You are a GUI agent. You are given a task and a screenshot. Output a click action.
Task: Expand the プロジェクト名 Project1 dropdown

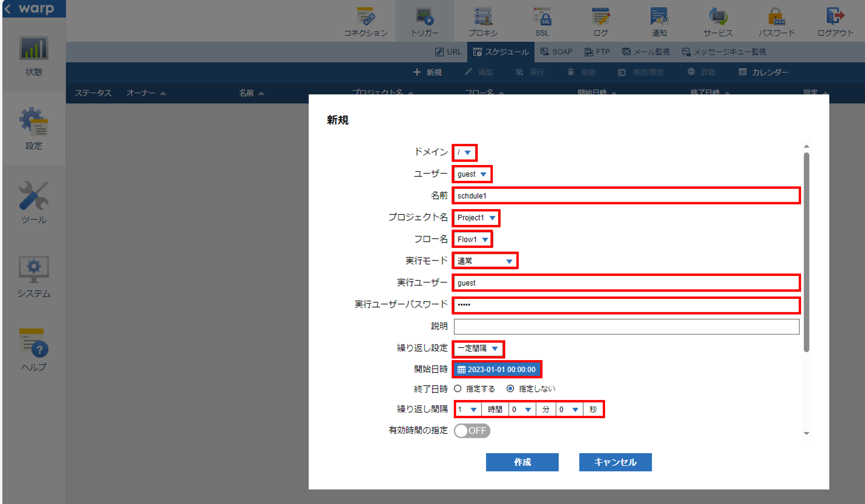[x=476, y=218]
